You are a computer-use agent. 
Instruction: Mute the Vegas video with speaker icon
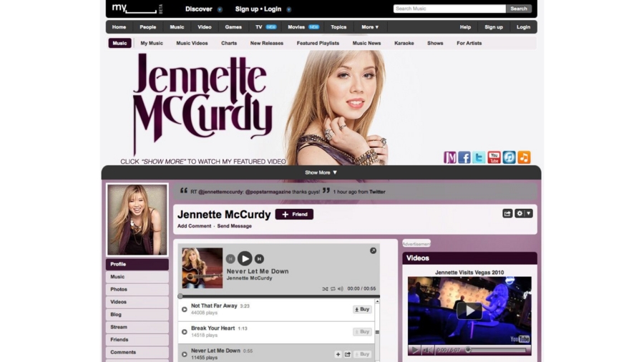point(427,350)
